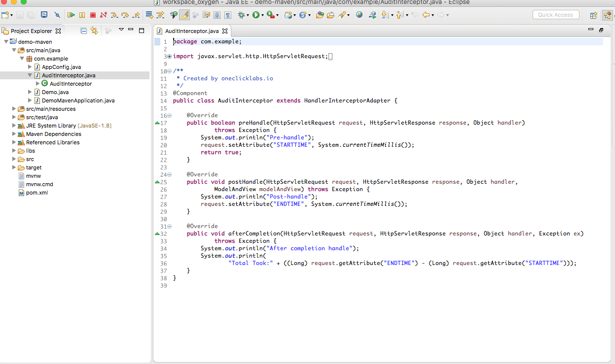
Task: Open the Java EE perspective icon
Action: click(x=608, y=15)
